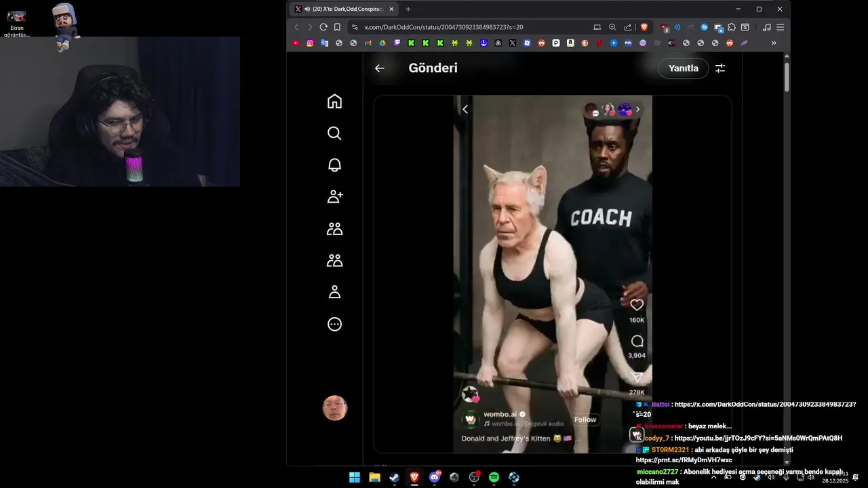
Task: Open the follow people plus icon
Action: point(334,197)
